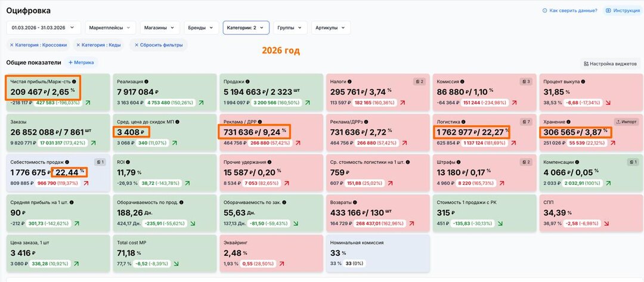Click the Импорт button on Хранение card

click(x=626, y=122)
